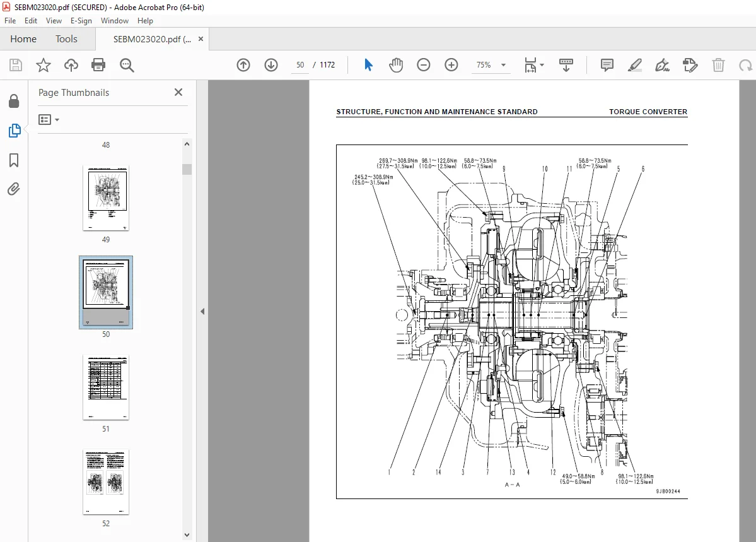Go to next page arrow icon
Screen dimensions: 756x542
pyautogui.click(x=271, y=64)
